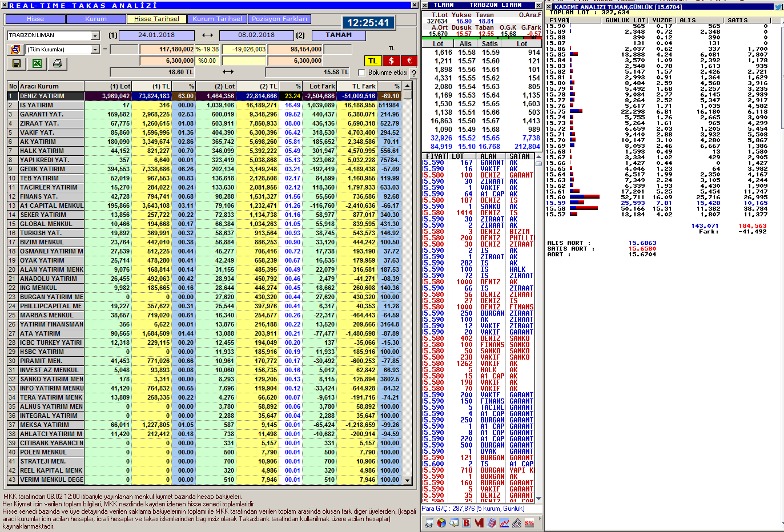Image resolution: width=784 pixels, height=532 pixels.
Task: Click the 15.59 price row in Kademe Analizi
Action: pos(657,203)
